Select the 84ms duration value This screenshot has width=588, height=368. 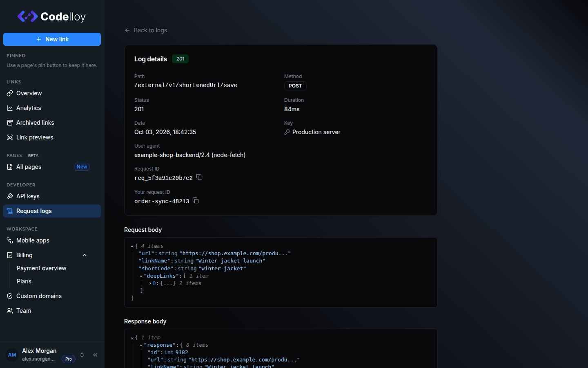[292, 109]
